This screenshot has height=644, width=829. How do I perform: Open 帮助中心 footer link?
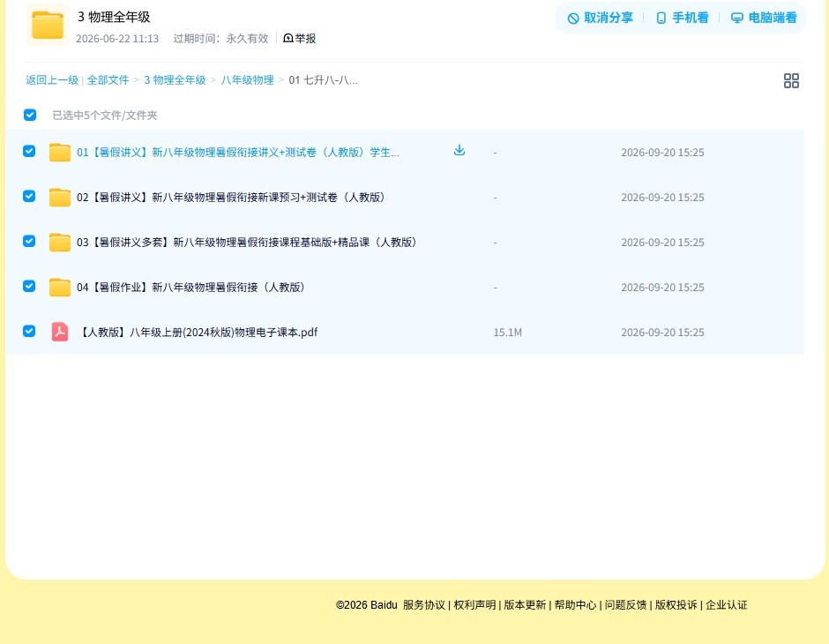pos(575,605)
